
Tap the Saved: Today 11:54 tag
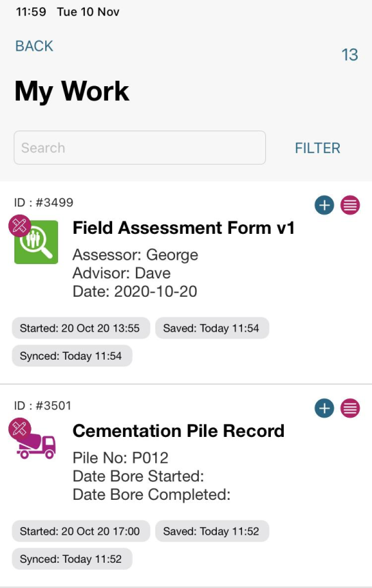coord(212,328)
